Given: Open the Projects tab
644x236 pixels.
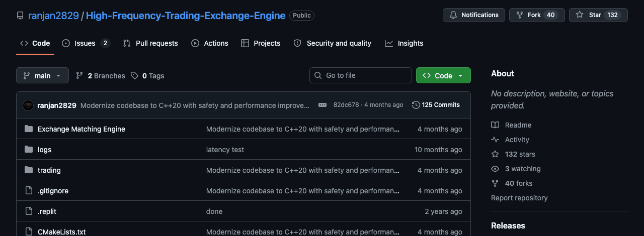Looking at the screenshot, I should 261,43.
